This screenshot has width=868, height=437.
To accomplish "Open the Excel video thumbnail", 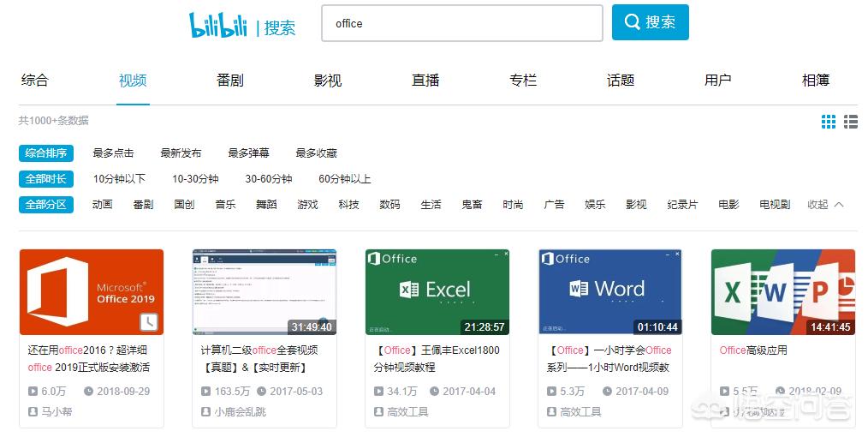I will click(x=437, y=292).
